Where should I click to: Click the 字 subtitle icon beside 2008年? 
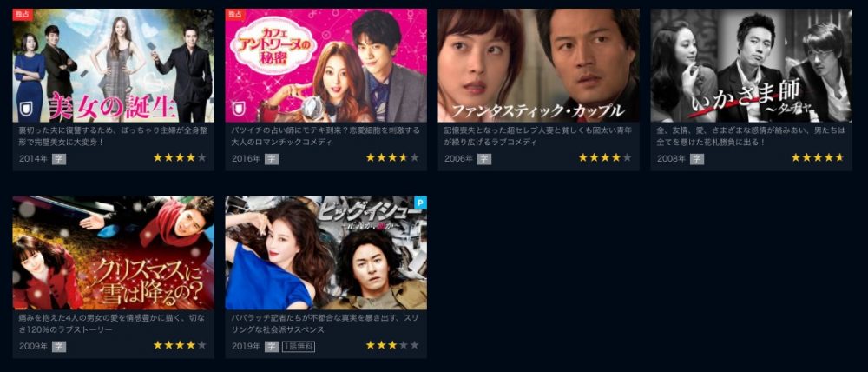(697, 159)
